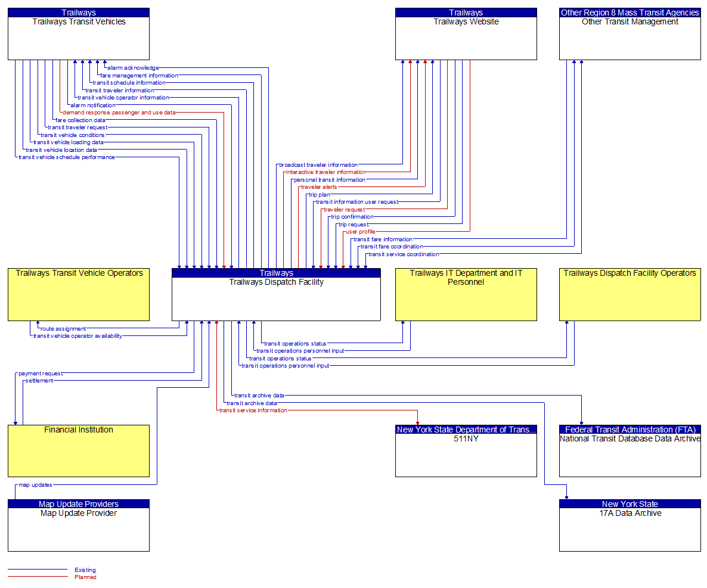Click the 'alarm acknowledge' flow label
The height and width of the screenshot is (588, 707).
click(x=133, y=68)
